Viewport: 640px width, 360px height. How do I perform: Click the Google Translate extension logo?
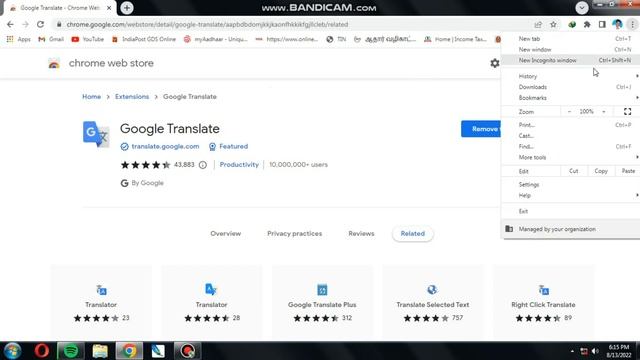(x=96, y=134)
